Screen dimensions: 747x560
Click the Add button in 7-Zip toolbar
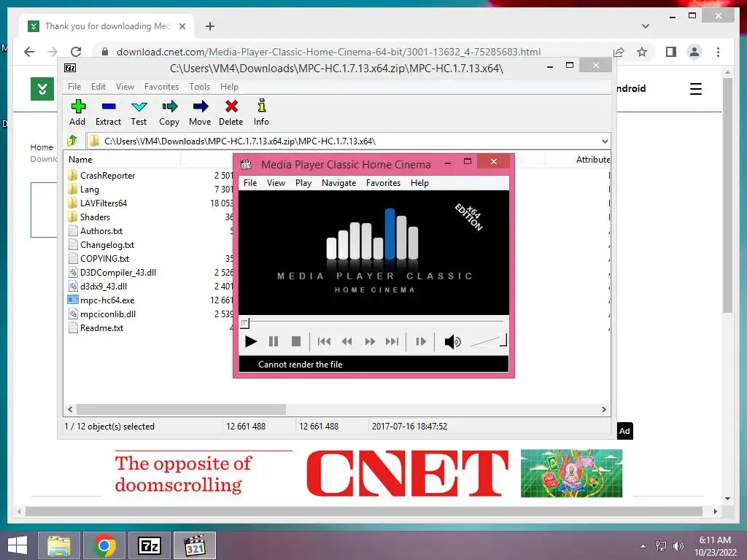[x=77, y=113]
